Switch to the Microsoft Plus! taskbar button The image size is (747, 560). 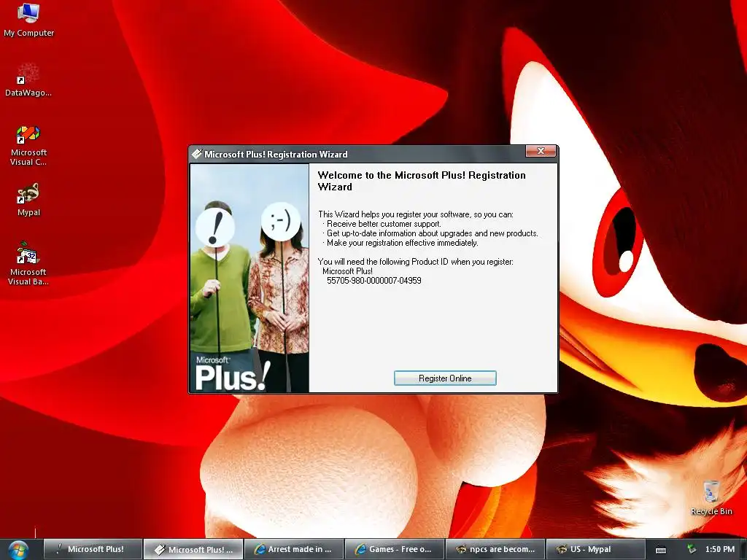[x=93, y=549]
